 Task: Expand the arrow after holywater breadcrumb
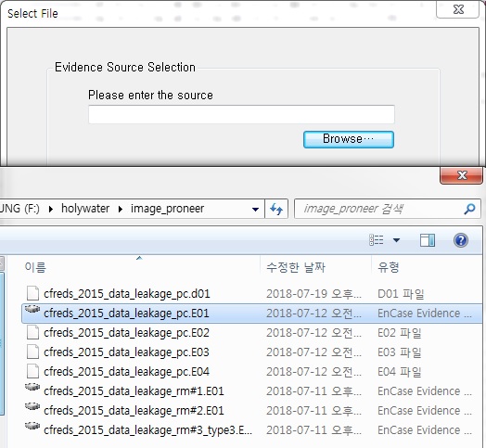pos(121,210)
